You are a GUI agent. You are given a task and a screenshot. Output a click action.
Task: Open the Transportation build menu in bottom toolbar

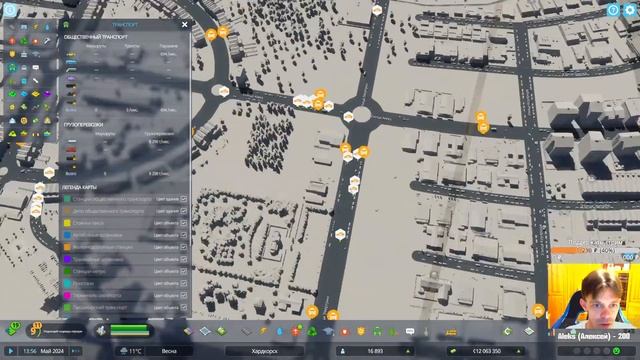click(x=378, y=331)
